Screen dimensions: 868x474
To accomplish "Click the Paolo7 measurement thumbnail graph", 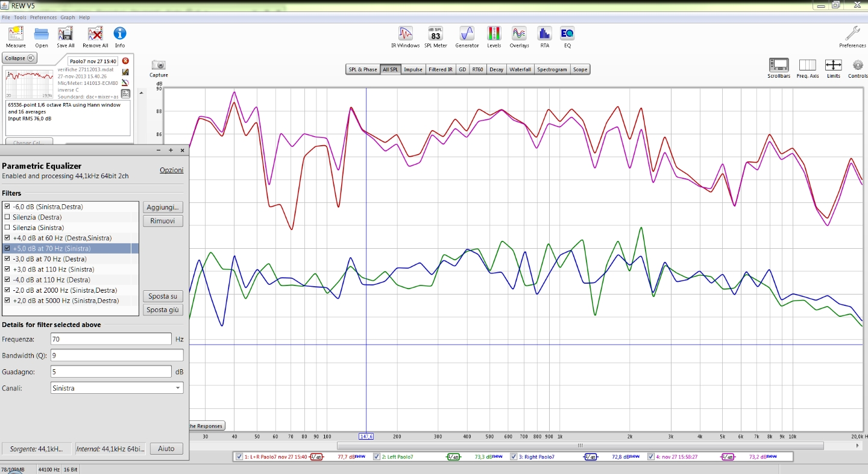I will tap(30, 84).
